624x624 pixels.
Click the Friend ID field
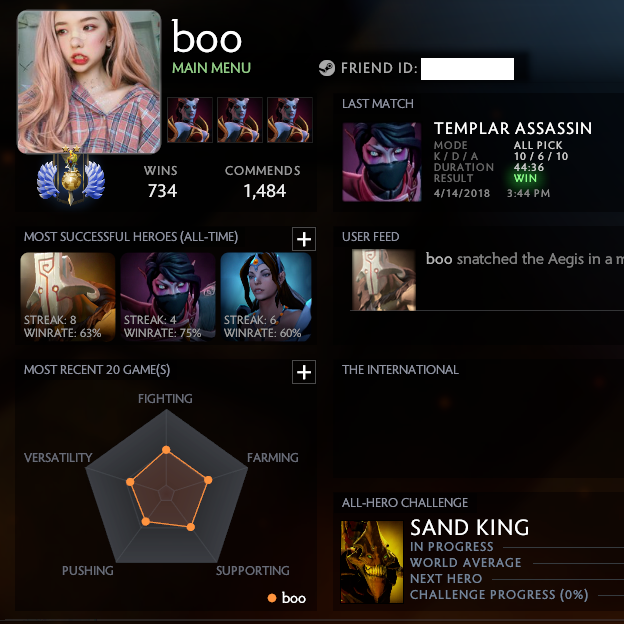(x=467, y=69)
